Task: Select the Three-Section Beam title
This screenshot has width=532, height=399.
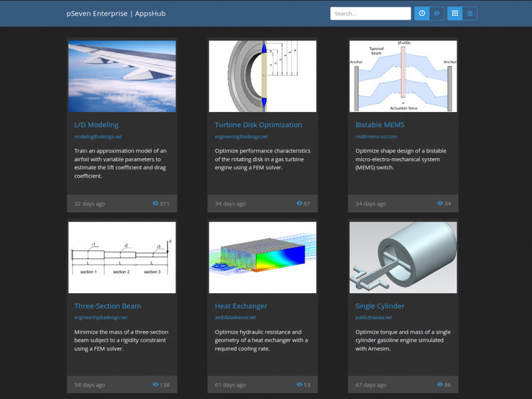Action: 107,306
